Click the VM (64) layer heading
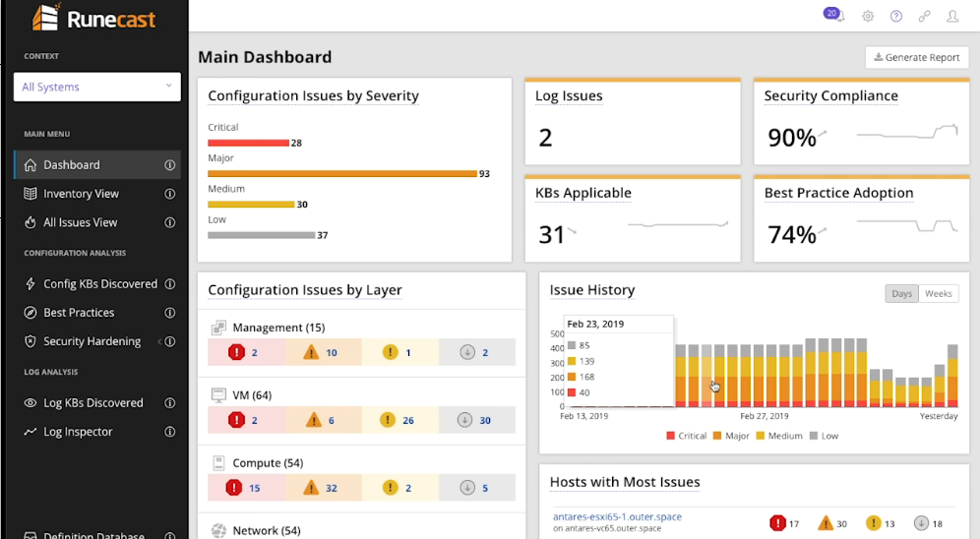 (x=252, y=394)
